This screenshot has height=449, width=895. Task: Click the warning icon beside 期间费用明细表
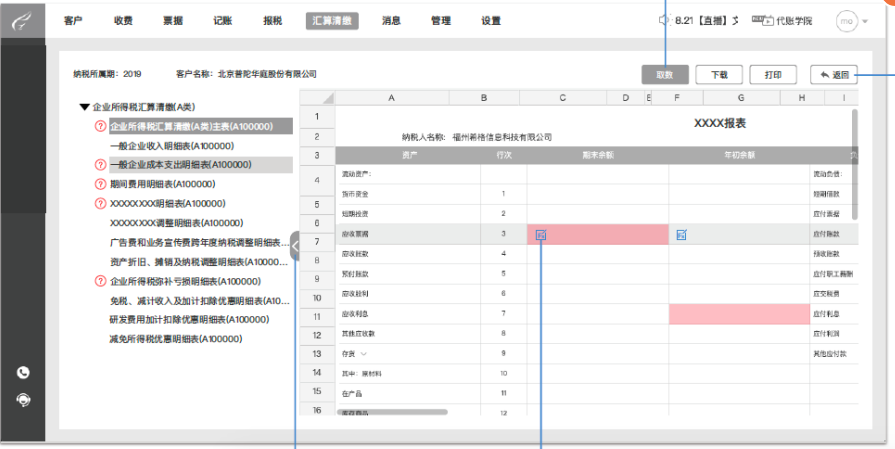(100, 184)
